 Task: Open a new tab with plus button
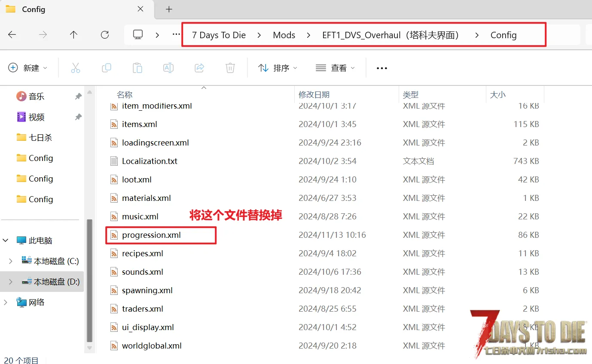[x=169, y=9]
